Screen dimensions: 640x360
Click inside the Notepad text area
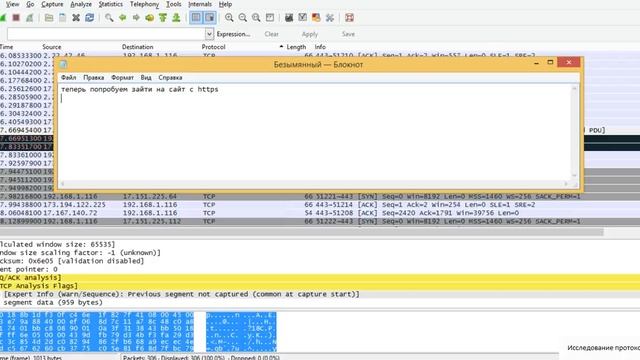point(314,133)
